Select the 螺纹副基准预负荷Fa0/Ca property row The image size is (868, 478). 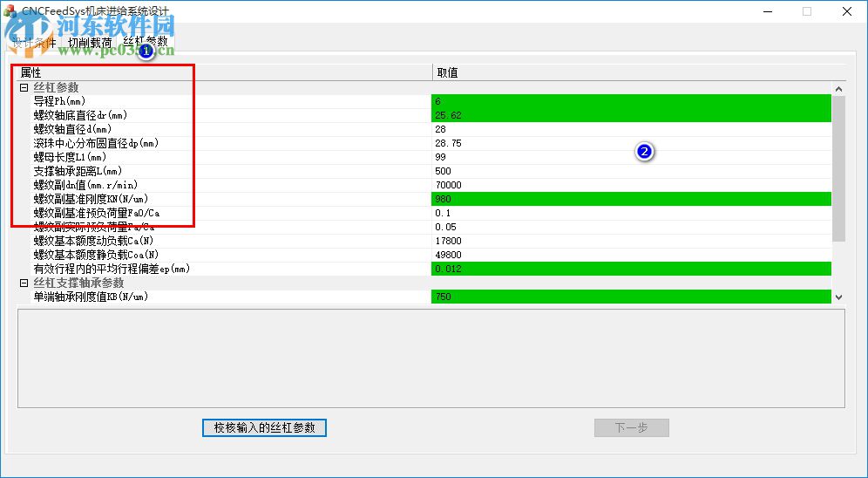(x=232, y=213)
